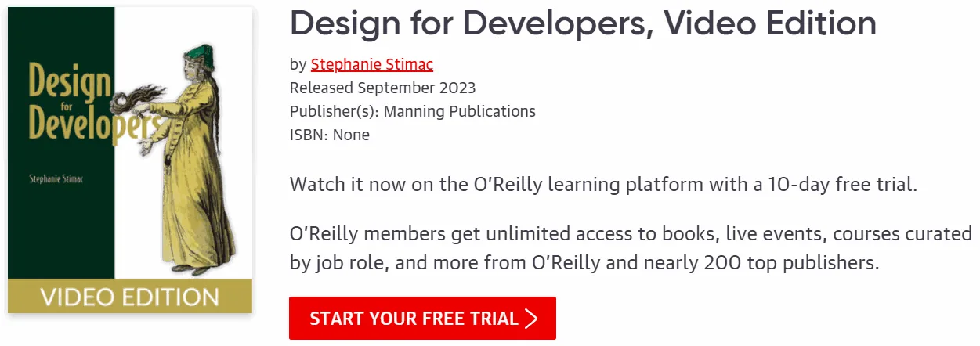Click the chevron arrow in the trial button

click(532, 319)
